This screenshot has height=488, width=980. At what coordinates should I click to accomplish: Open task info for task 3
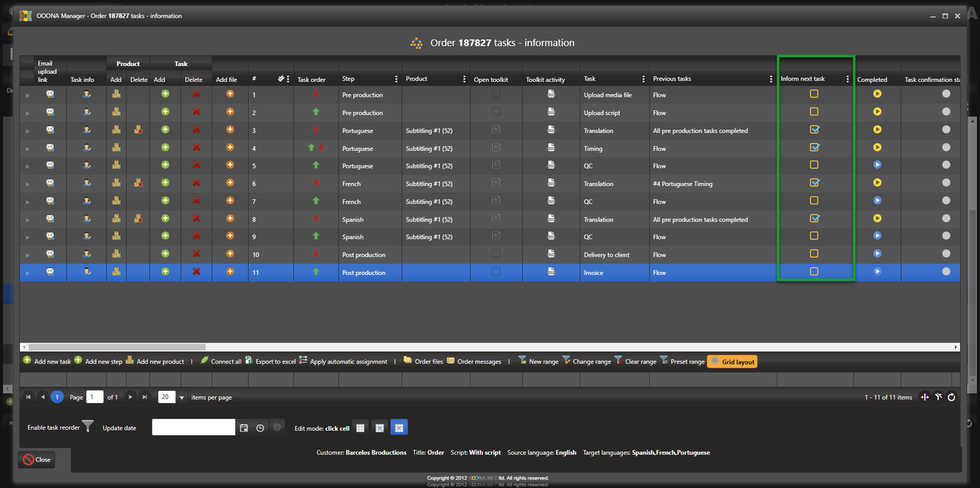[87, 130]
